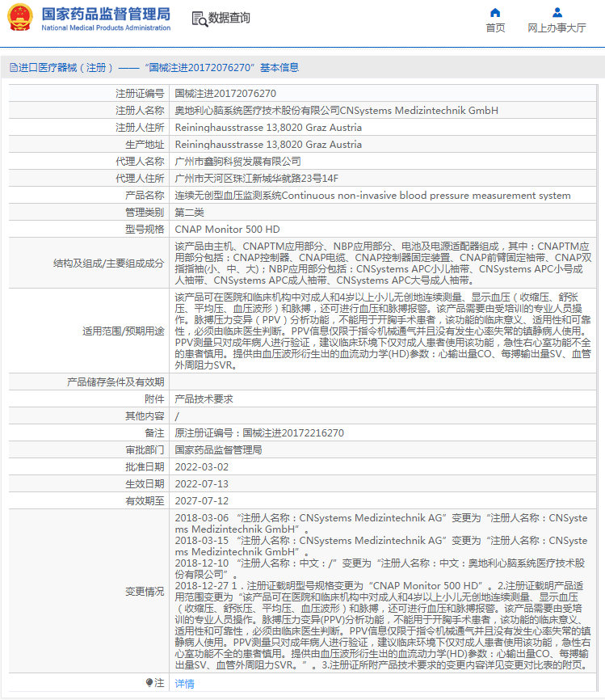Open 网上办事大厅 service hall link
605x700 pixels.
pyautogui.click(x=557, y=28)
